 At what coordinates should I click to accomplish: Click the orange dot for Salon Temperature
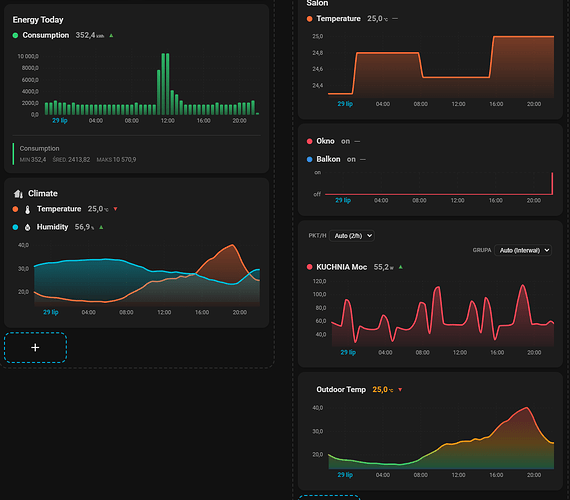309,19
